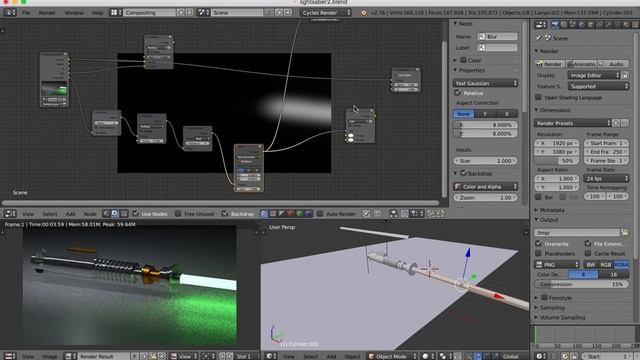Toggle the Free Unused checkbox
Screen dimensions: 640x360
(178, 213)
